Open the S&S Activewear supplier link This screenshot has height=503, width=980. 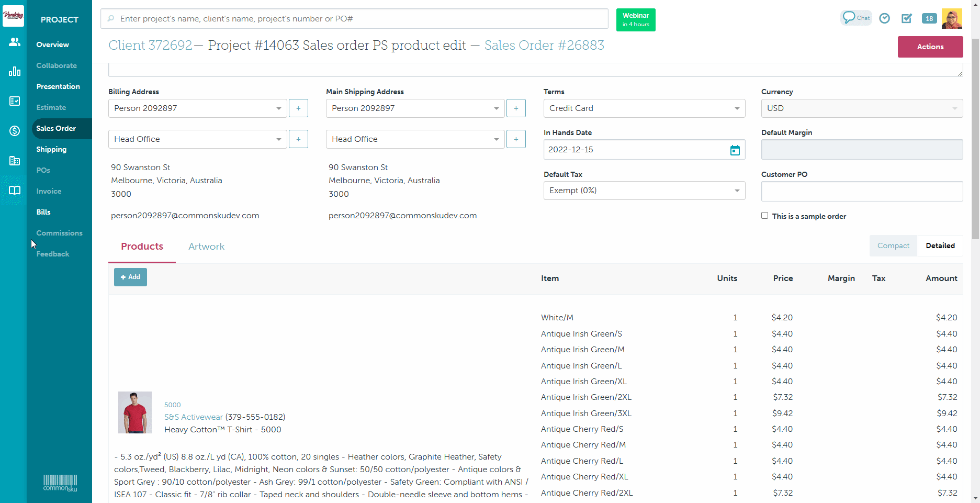click(x=194, y=417)
